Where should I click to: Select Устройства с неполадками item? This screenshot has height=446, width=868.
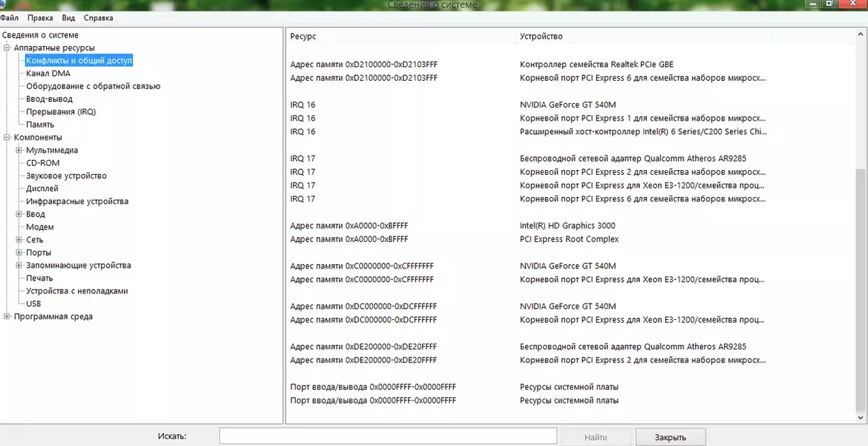pos(77,291)
